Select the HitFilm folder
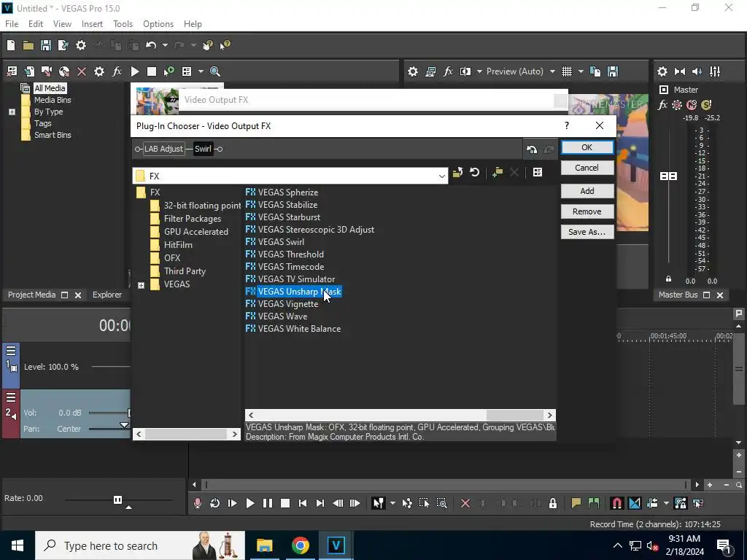The width and height of the screenshot is (747, 560). 178,245
